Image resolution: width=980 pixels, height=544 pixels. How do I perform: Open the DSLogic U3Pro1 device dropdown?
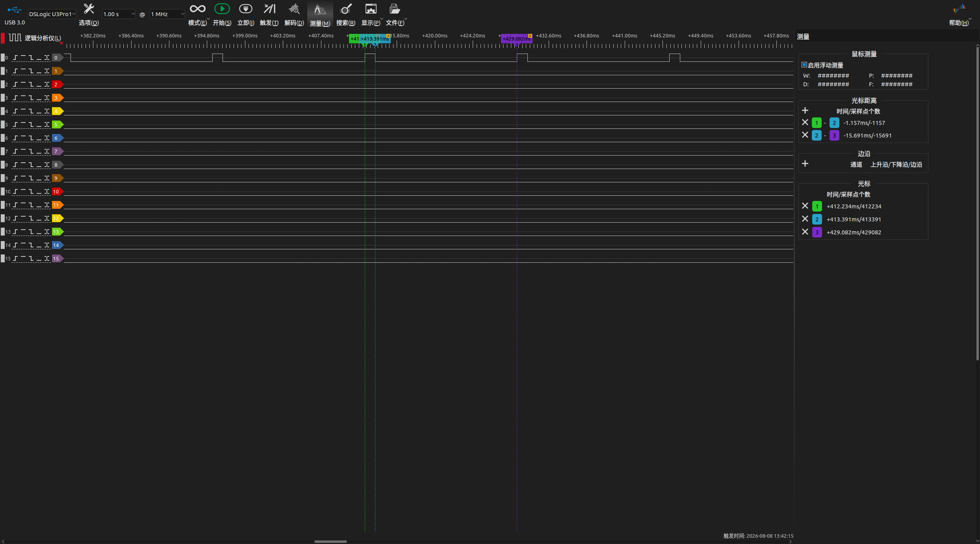(52, 14)
